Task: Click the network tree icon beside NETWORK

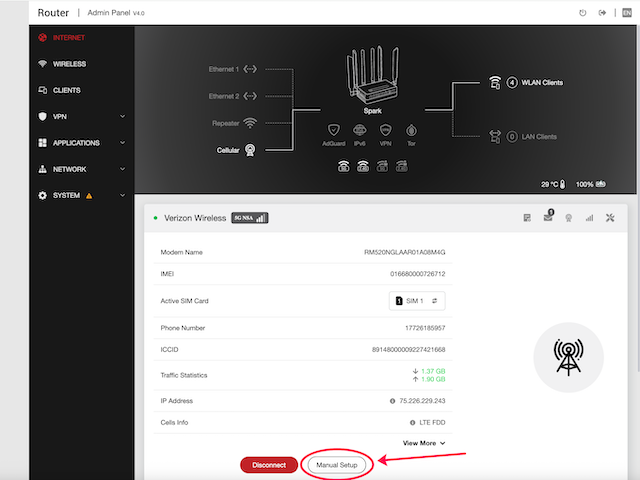Action: pos(42,169)
